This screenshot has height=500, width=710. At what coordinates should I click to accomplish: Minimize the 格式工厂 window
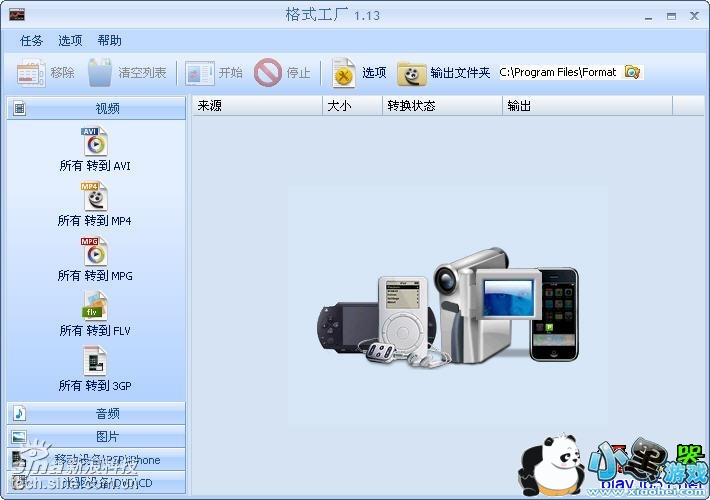649,17
